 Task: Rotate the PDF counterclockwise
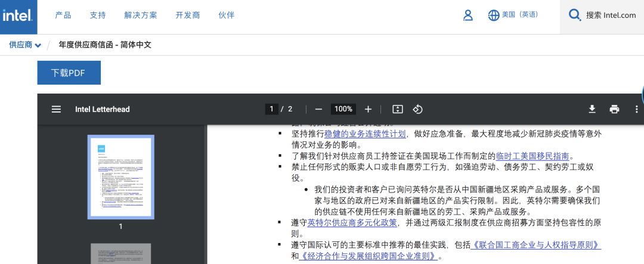(417, 109)
